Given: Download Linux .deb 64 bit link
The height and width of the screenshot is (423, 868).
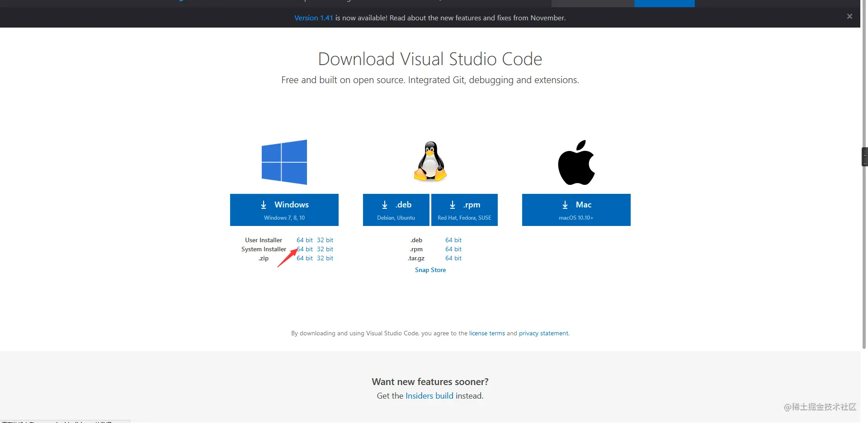Looking at the screenshot, I should click(453, 240).
